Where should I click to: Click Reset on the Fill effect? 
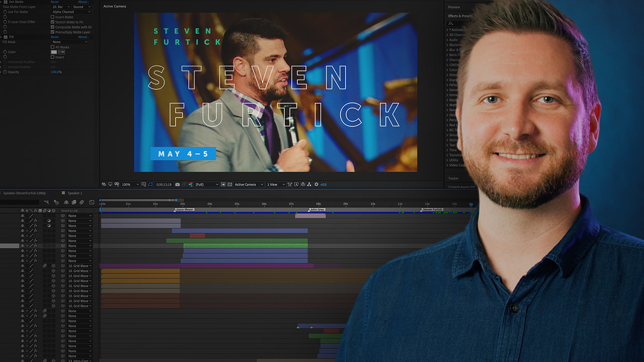click(x=54, y=37)
